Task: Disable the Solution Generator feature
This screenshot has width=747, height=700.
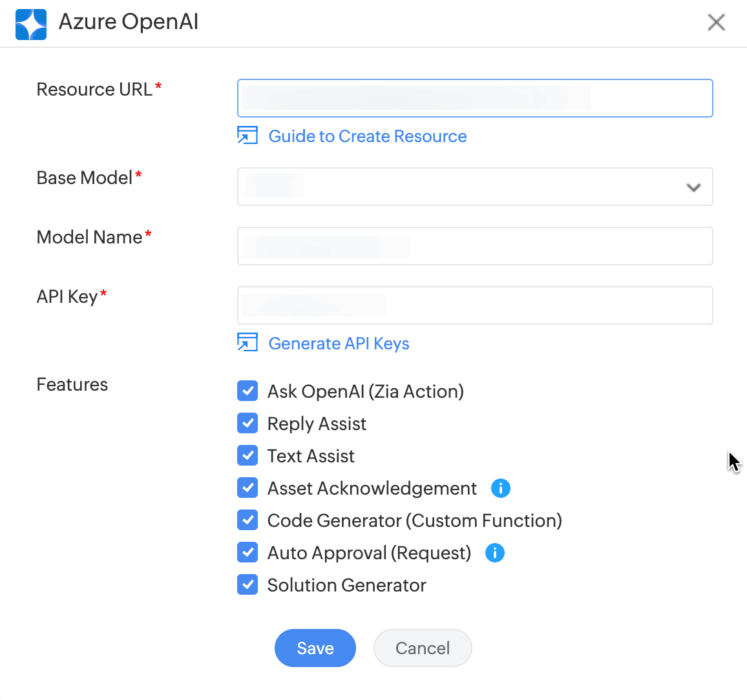Action: point(247,584)
